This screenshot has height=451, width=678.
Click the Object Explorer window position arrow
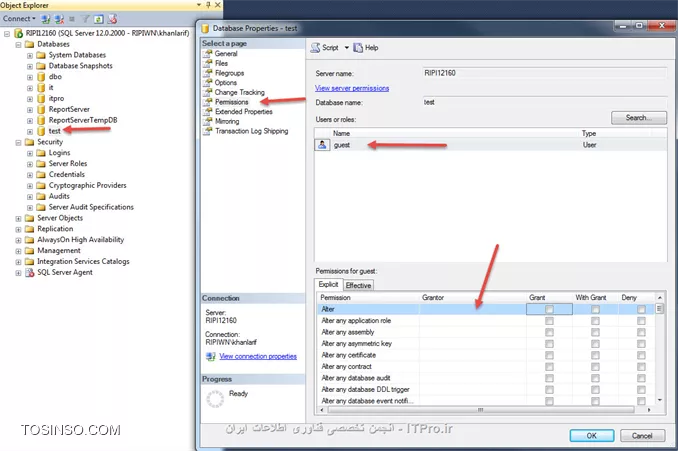(199, 5)
